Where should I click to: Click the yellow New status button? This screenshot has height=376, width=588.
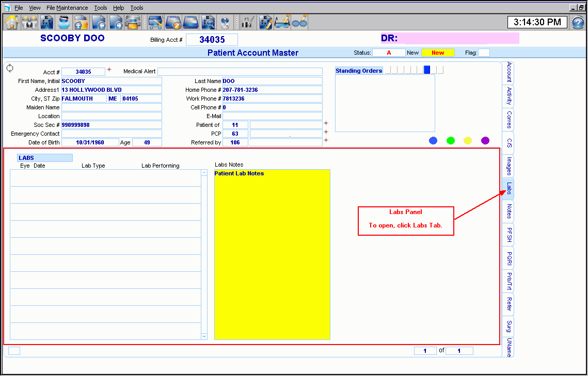(x=438, y=53)
